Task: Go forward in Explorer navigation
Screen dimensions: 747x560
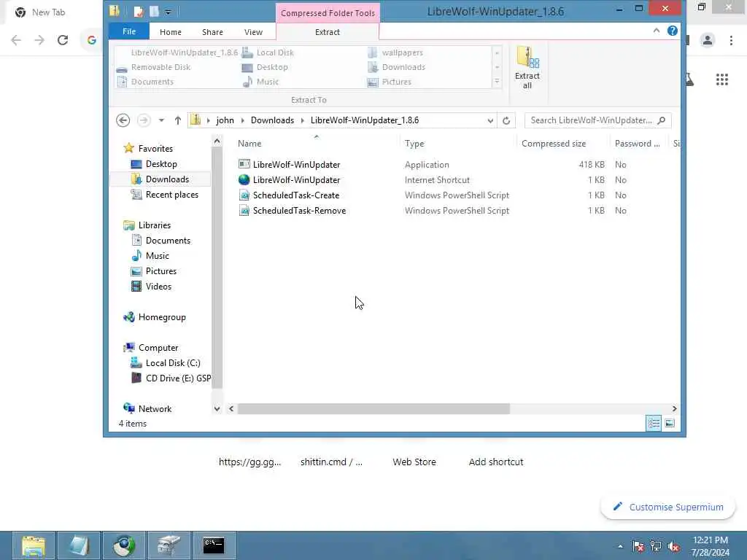Action: click(x=144, y=120)
